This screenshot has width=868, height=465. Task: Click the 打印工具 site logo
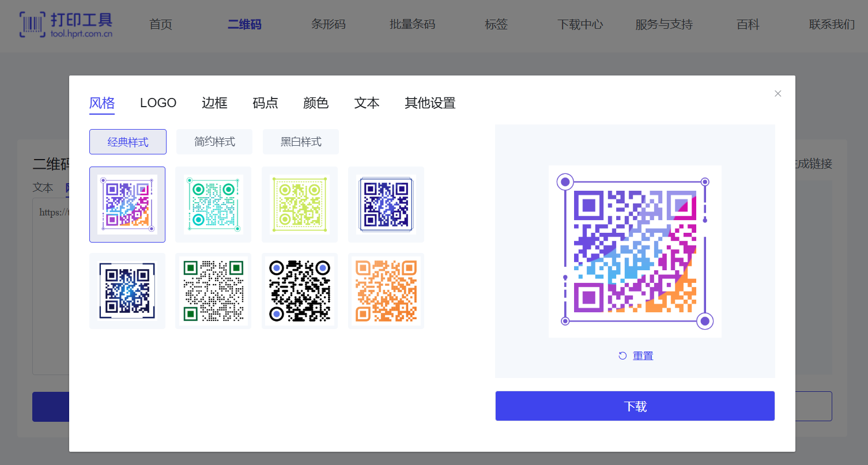pos(65,24)
